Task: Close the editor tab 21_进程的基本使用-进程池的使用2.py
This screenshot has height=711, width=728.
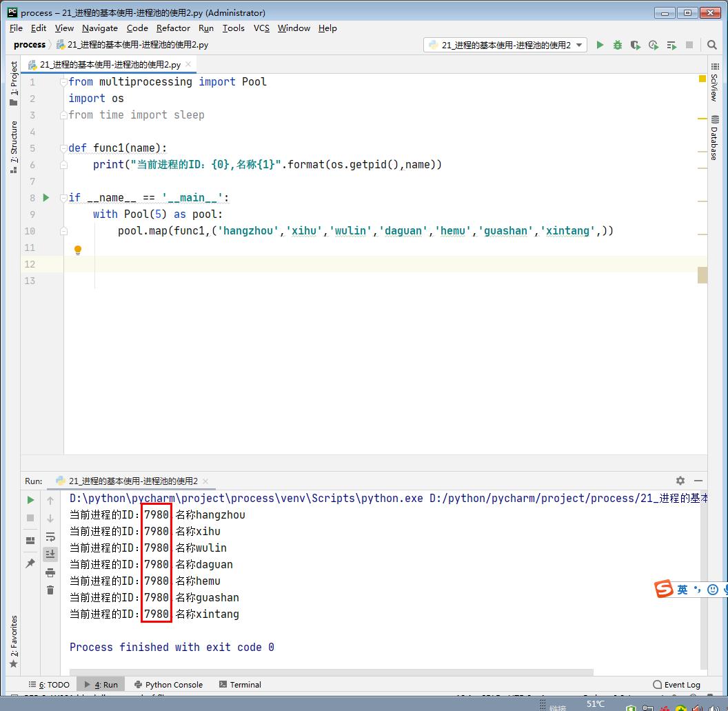Action: click(188, 64)
